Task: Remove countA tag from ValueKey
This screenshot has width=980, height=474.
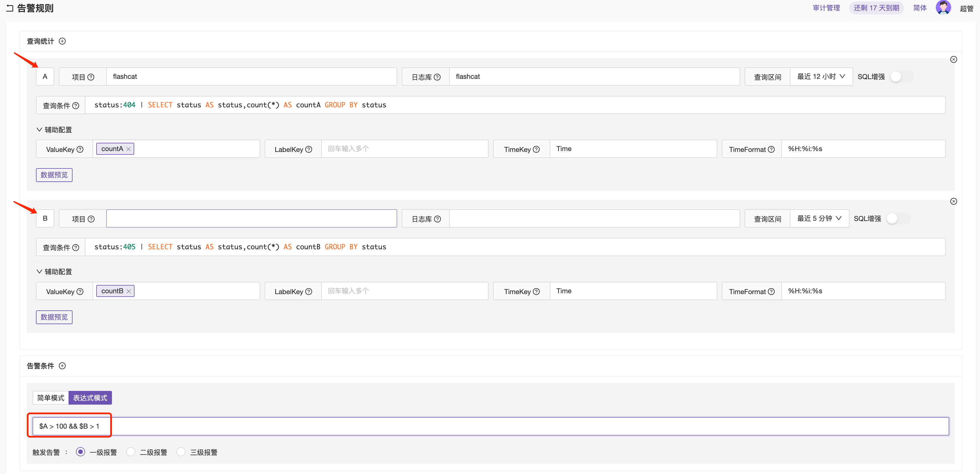Action: (128, 149)
